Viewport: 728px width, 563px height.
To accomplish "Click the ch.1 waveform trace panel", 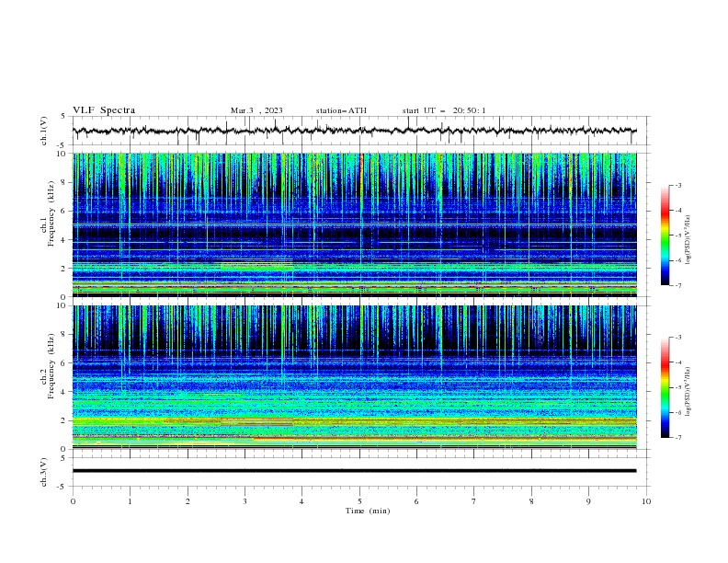I will (x=361, y=131).
